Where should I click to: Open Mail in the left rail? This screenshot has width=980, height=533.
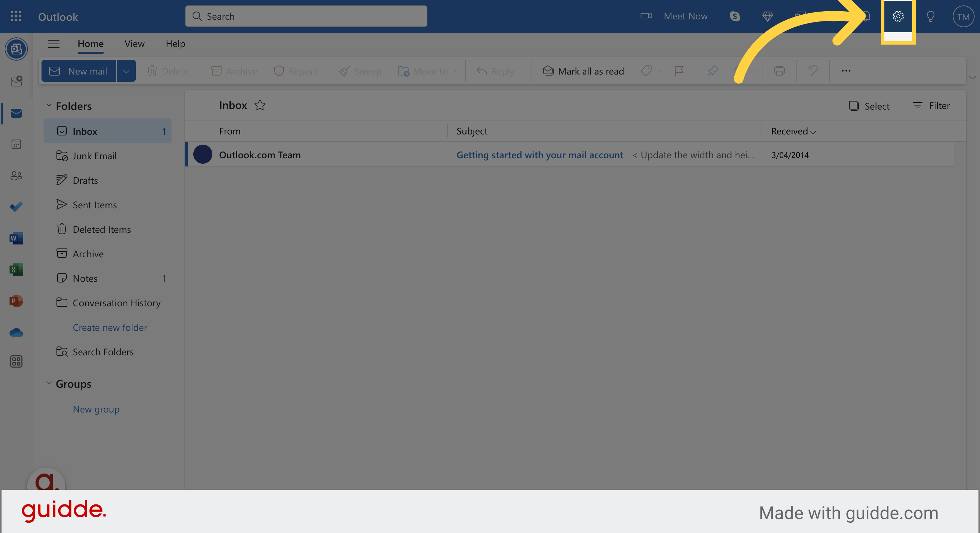(x=16, y=113)
